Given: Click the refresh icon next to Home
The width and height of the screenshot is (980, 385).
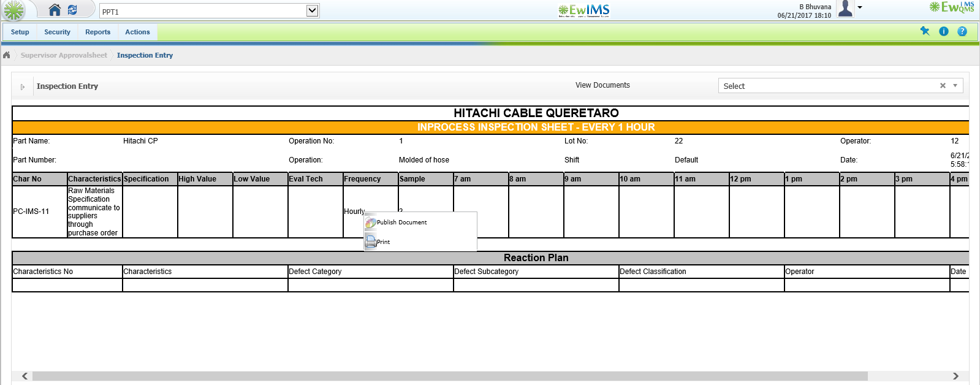Looking at the screenshot, I should click(x=72, y=10).
